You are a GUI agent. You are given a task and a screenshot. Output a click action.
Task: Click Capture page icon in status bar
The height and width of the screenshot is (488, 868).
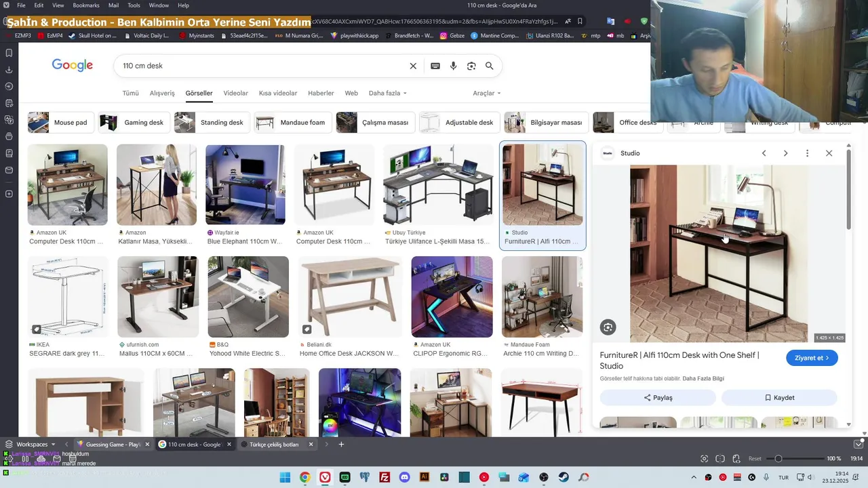click(704, 459)
